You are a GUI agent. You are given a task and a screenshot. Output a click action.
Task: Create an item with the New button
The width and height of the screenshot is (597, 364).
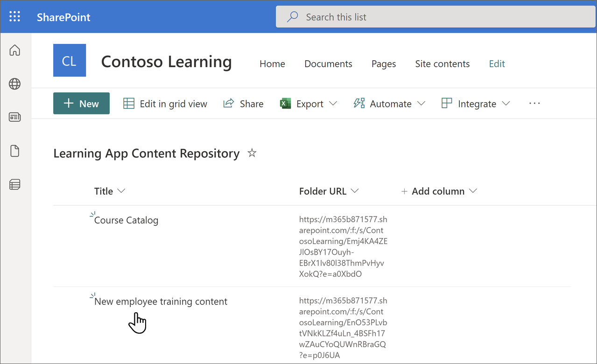click(81, 103)
